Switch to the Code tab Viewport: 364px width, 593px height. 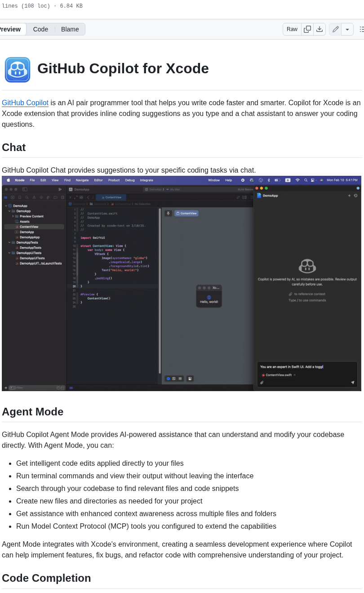pyautogui.click(x=40, y=29)
